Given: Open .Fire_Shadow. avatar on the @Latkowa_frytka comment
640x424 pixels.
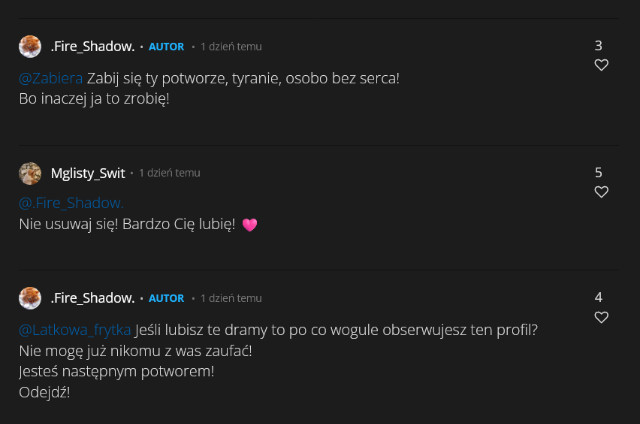Looking at the screenshot, I should [30, 298].
